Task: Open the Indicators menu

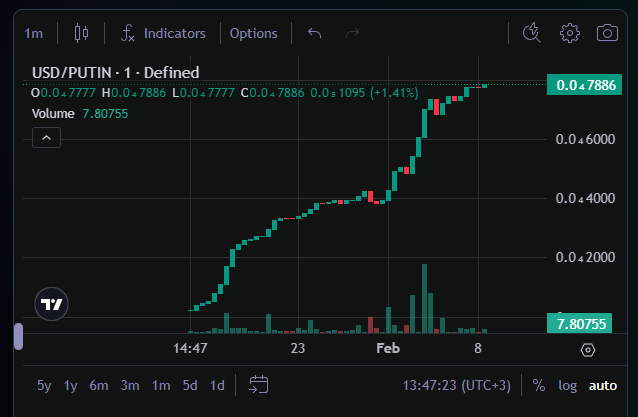Action: [x=175, y=33]
